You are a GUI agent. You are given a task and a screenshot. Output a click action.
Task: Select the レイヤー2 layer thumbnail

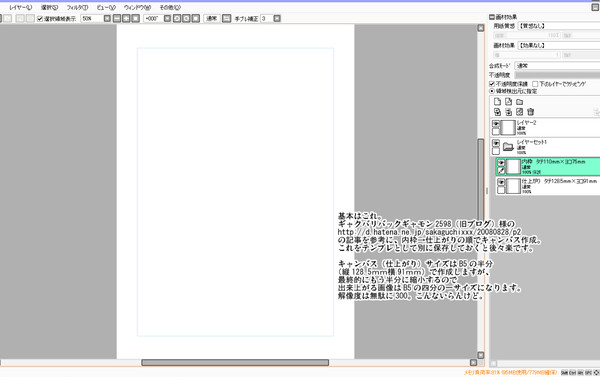pos(508,128)
